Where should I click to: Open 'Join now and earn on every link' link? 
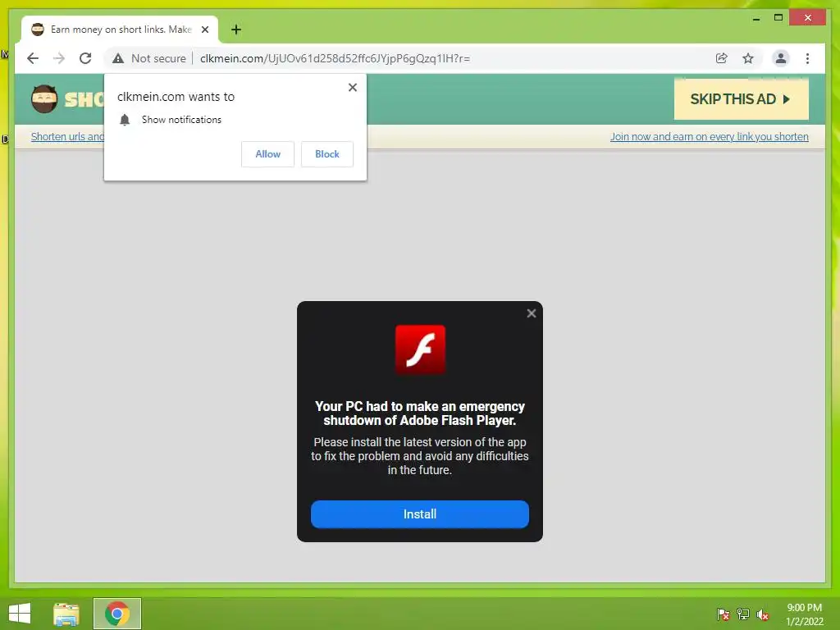pos(710,137)
